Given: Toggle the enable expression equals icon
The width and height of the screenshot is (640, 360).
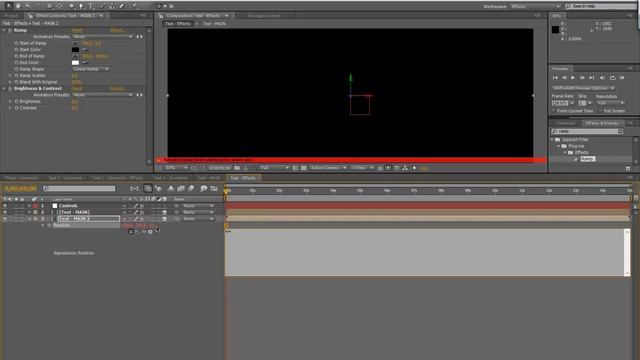Looking at the screenshot, I should pos(131,232).
